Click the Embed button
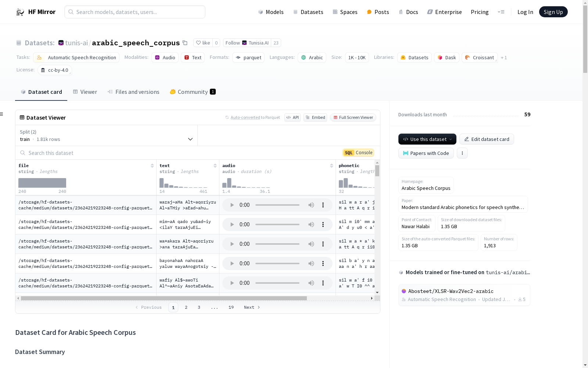The width and height of the screenshot is (588, 368). pyautogui.click(x=315, y=117)
